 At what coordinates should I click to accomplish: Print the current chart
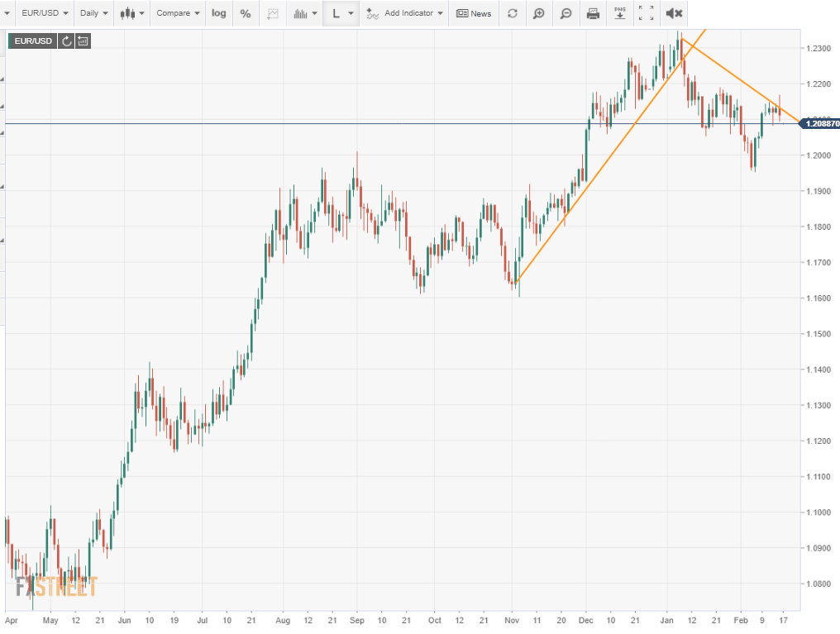593,13
